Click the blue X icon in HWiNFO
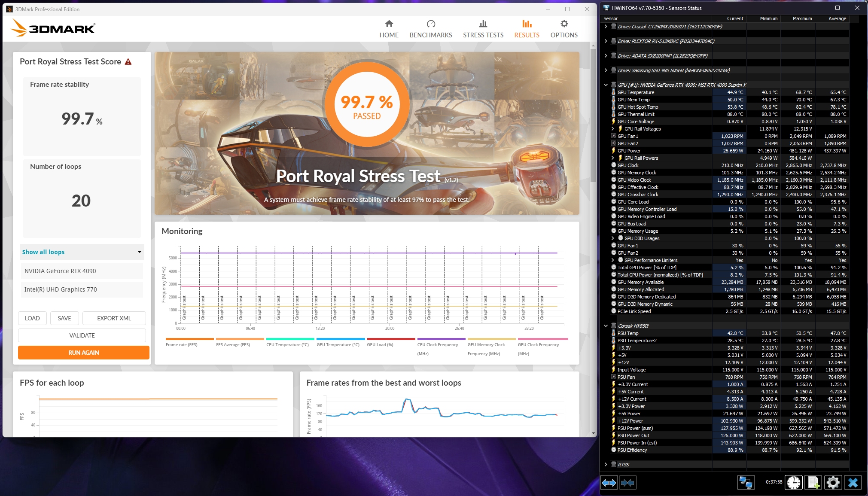The height and width of the screenshot is (496, 868). (x=853, y=483)
